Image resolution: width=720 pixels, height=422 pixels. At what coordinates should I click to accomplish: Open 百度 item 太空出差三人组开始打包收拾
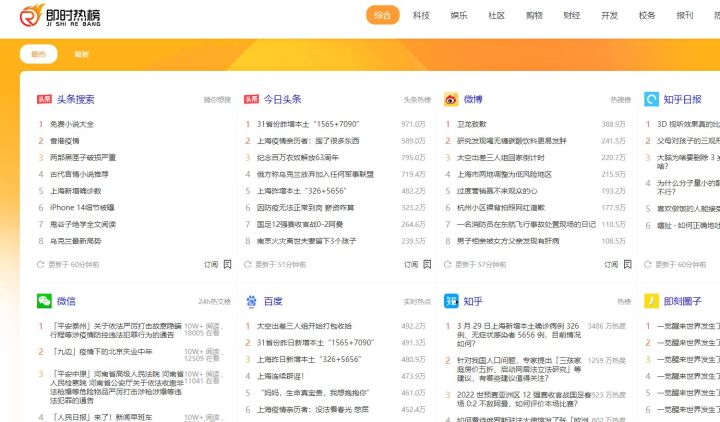304,326
